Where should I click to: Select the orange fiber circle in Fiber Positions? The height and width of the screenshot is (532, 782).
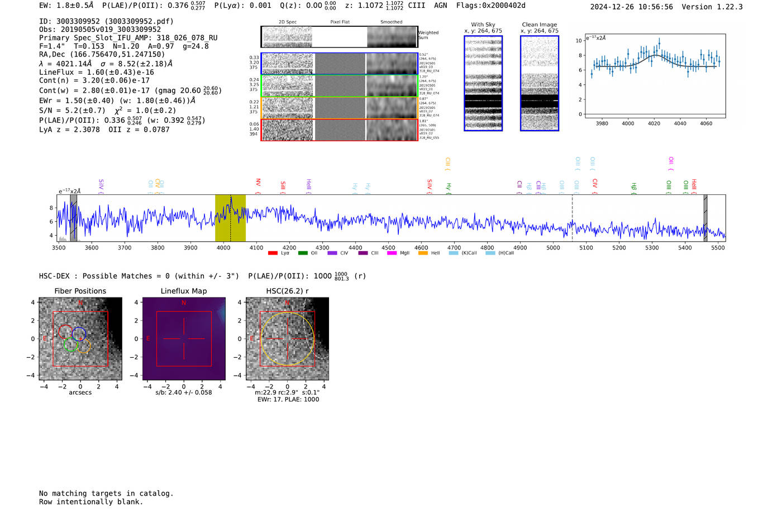point(83,346)
